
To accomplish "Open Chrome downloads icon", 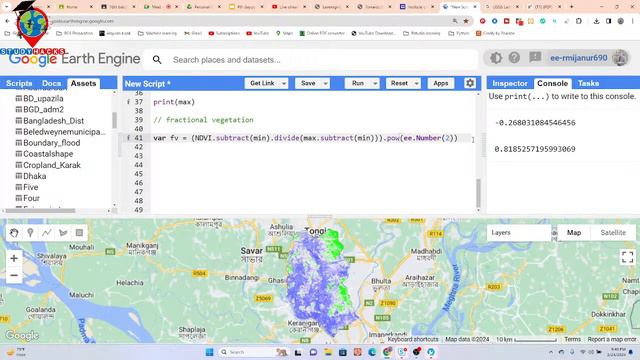I will tap(596, 21).
